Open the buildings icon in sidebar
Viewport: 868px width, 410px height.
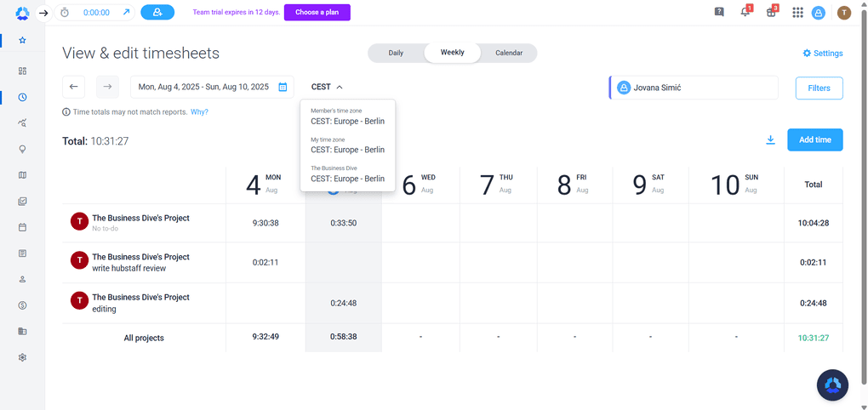click(22, 332)
